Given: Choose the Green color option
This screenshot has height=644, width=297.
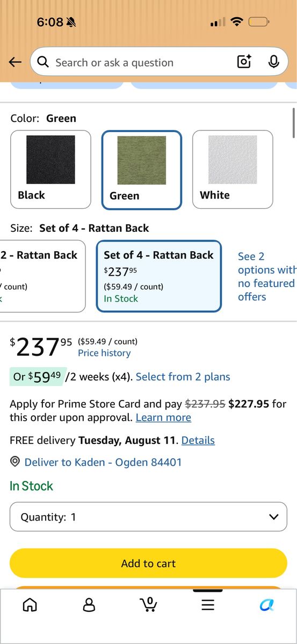Looking at the screenshot, I should click(x=142, y=170).
